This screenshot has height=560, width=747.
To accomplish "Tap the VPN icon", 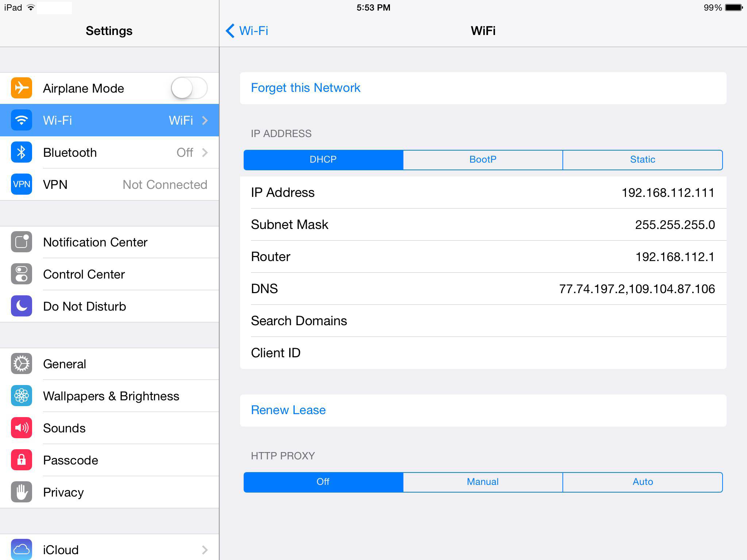I will pos(21,185).
